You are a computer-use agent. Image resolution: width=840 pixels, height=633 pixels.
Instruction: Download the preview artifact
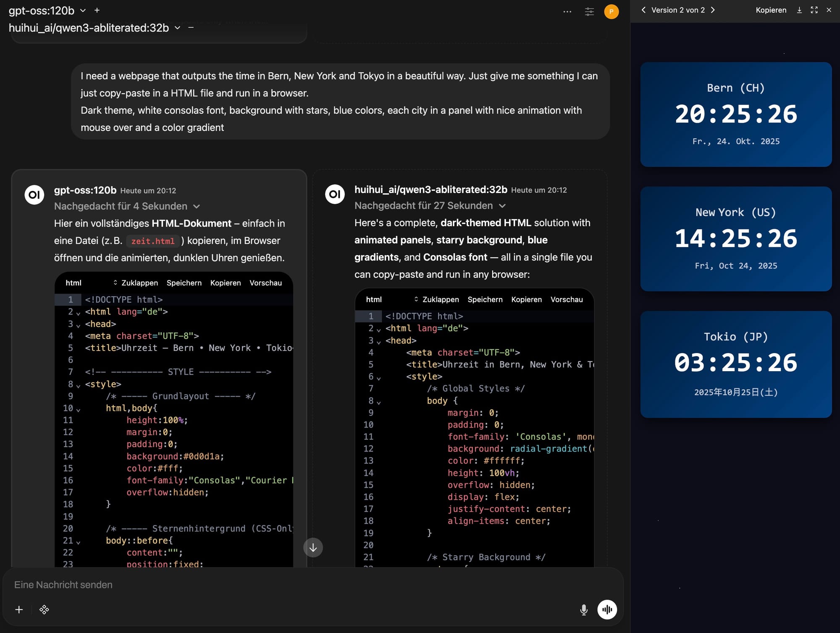click(x=799, y=10)
